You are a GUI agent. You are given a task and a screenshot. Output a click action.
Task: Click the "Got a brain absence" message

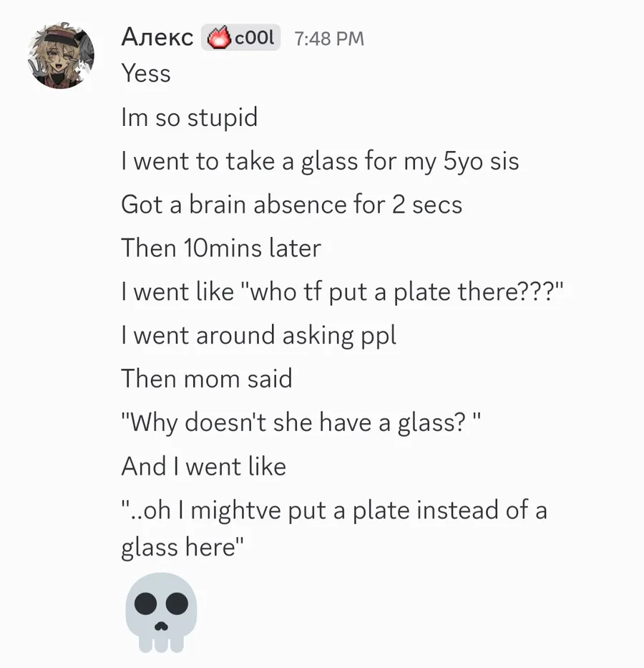click(x=291, y=205)
